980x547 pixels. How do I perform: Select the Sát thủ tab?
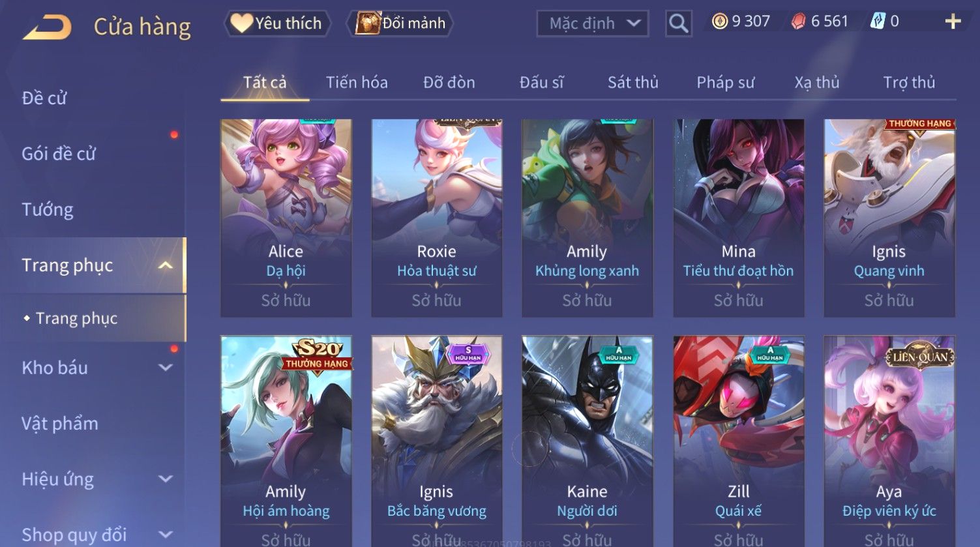tap(632, 82)
